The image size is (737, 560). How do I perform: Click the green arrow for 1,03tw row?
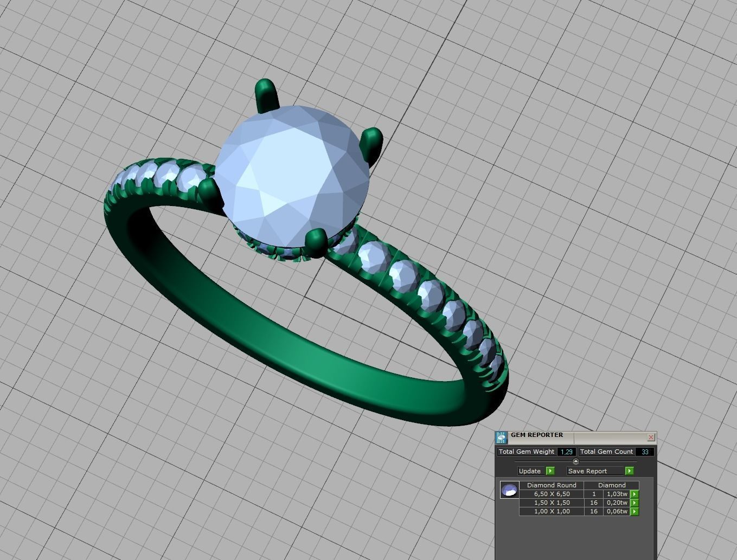[x=635, y=494]
